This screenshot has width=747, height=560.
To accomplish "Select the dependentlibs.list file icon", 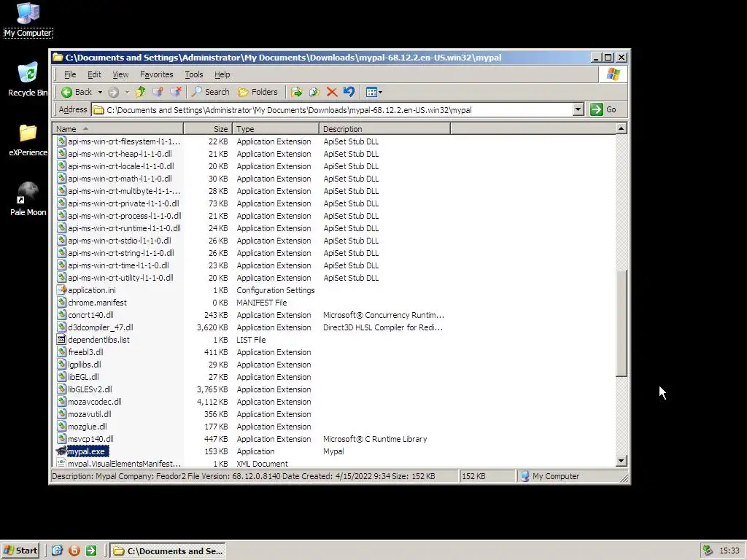I will [61, 340].
